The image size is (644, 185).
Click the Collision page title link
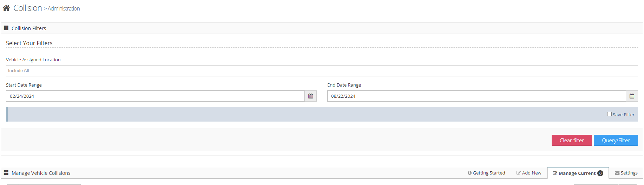(x=28, y=8)
